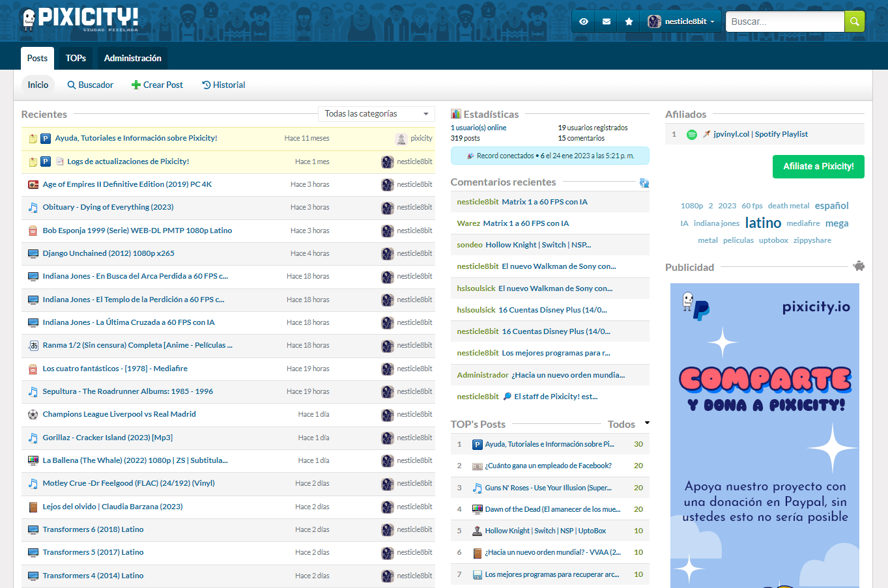Open messages via the envelope icon

(x=607, y=21)
